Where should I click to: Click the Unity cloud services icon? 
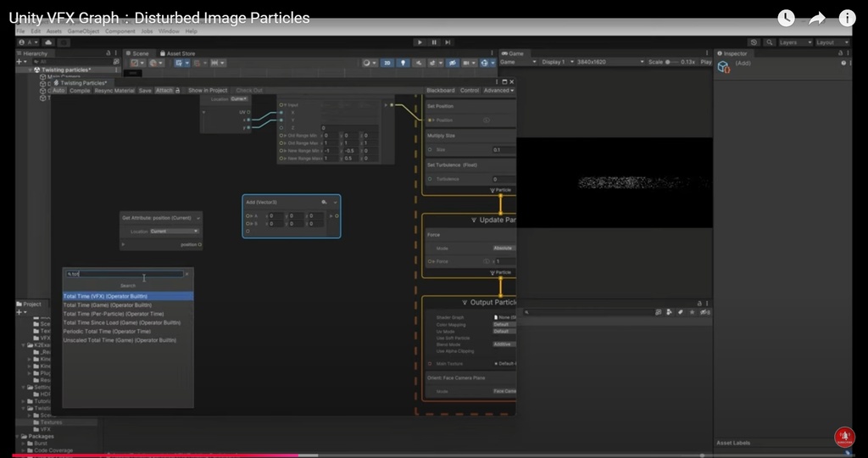click(x=48, y=42)
